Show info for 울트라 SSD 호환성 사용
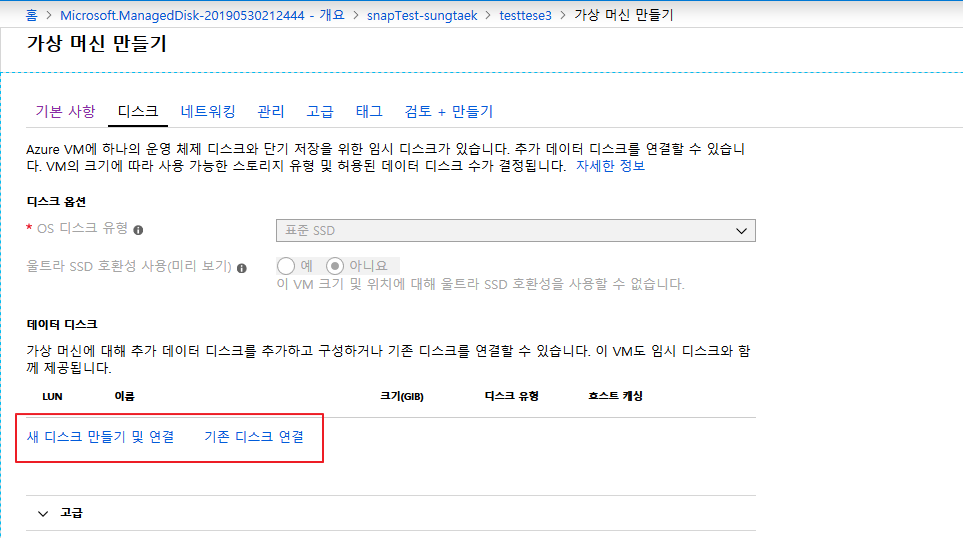The height and width of the screenshot is (538, 963). click(x=242, y=268)
